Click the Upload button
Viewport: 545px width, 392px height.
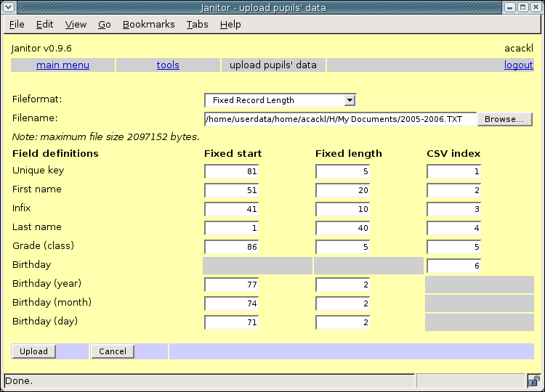[33, 351]
